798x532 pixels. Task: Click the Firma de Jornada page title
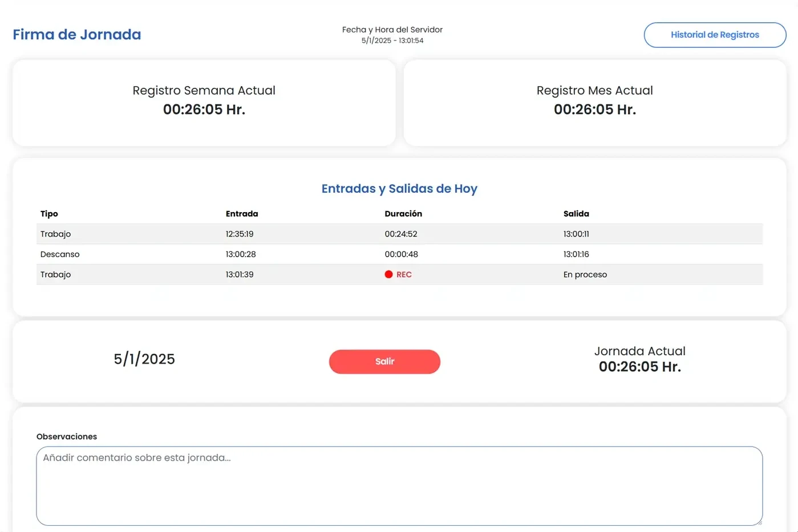(76, 34)
